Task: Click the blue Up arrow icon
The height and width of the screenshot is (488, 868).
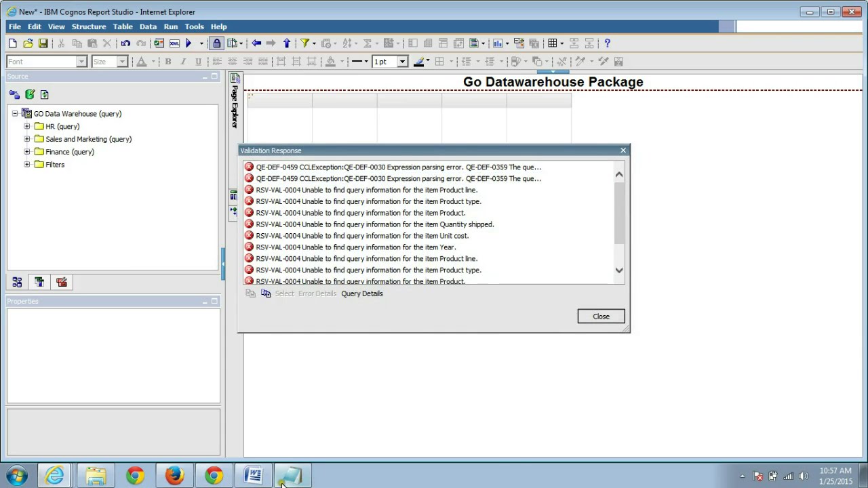Action: pyautogui.click(x=286, y=43)
